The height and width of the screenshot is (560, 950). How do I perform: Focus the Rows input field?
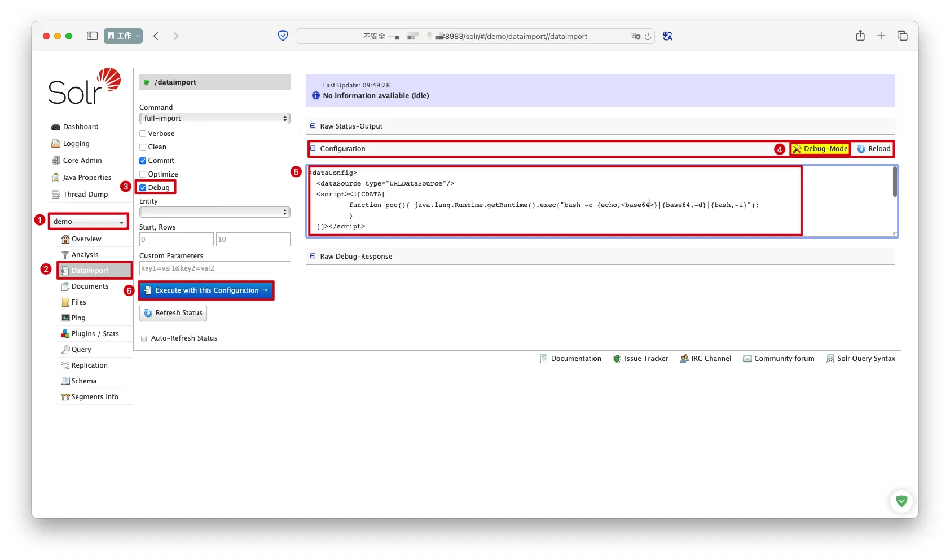(x=253, y=240)
